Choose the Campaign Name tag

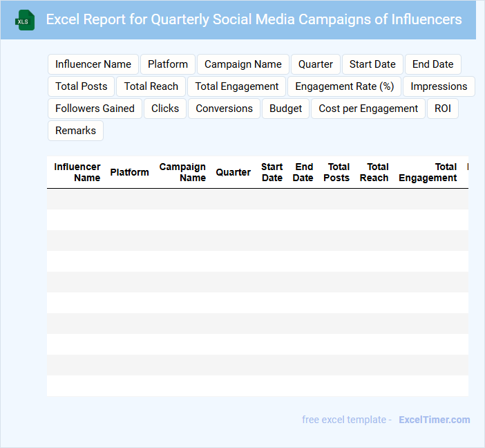(x=243, y=64)
